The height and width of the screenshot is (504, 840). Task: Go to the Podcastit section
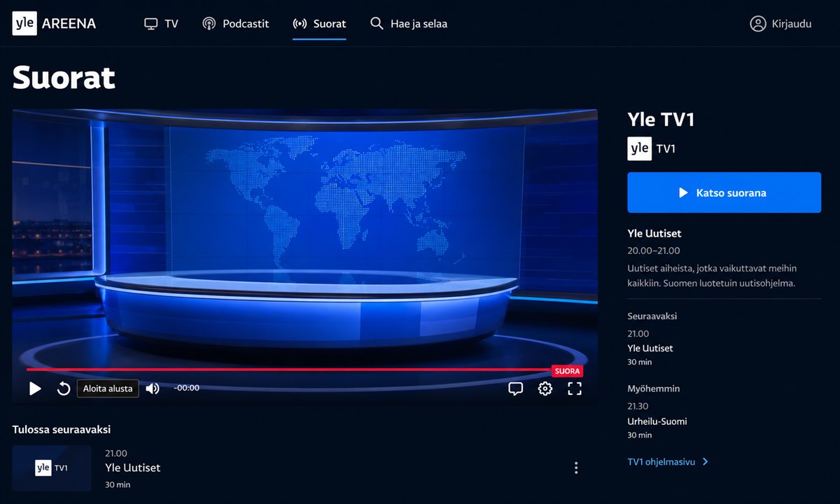[236, 24]
